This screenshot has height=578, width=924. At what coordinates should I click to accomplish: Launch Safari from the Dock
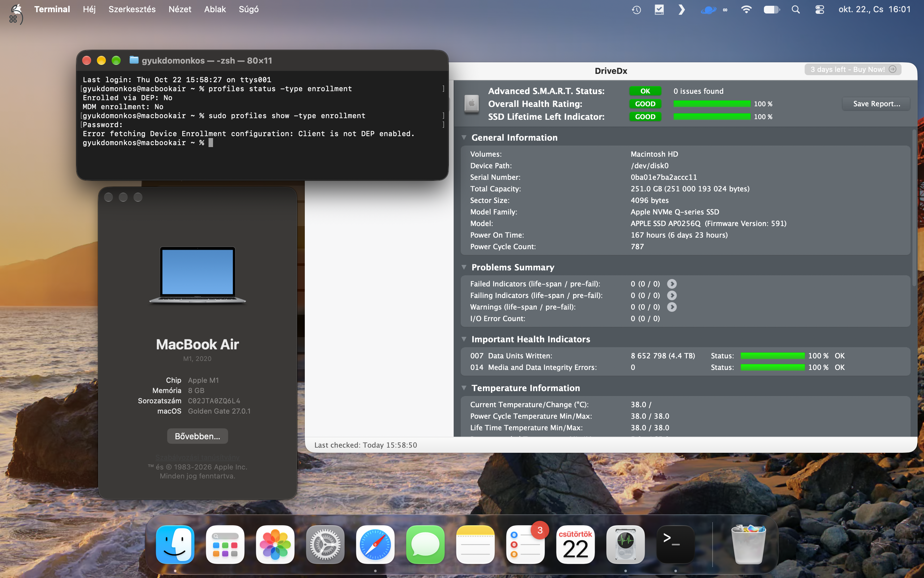(x=375, y=544)
